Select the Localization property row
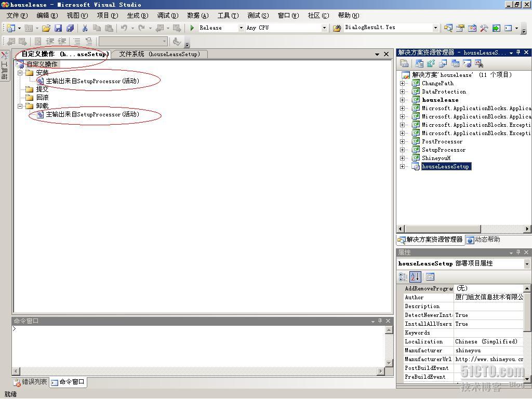Image resolution: width=532 pixels, height=399 pixels. pyautogui.click(x=463, y=341)
